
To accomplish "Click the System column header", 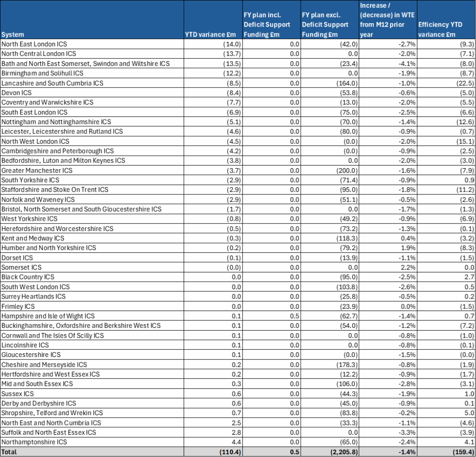I will [x=92, y=20].
